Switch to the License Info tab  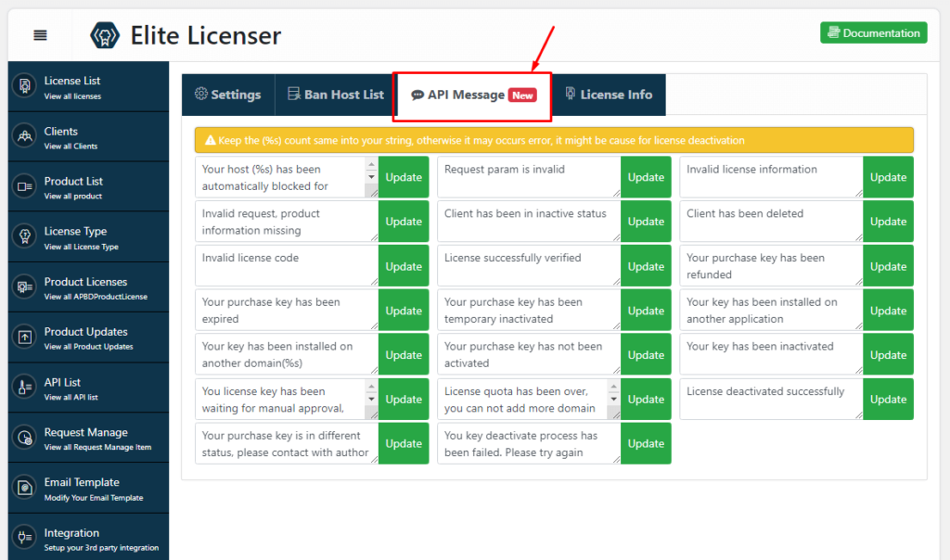(x=609, y=95)
